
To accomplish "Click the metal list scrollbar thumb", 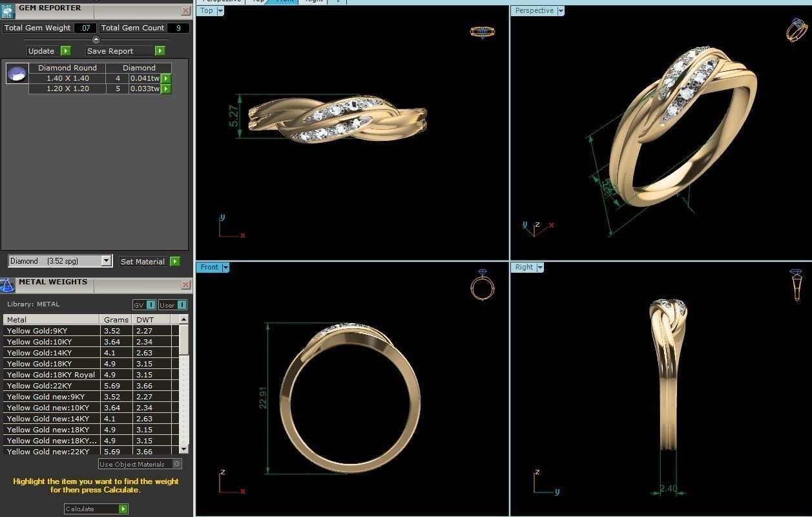I will point(184,339).
